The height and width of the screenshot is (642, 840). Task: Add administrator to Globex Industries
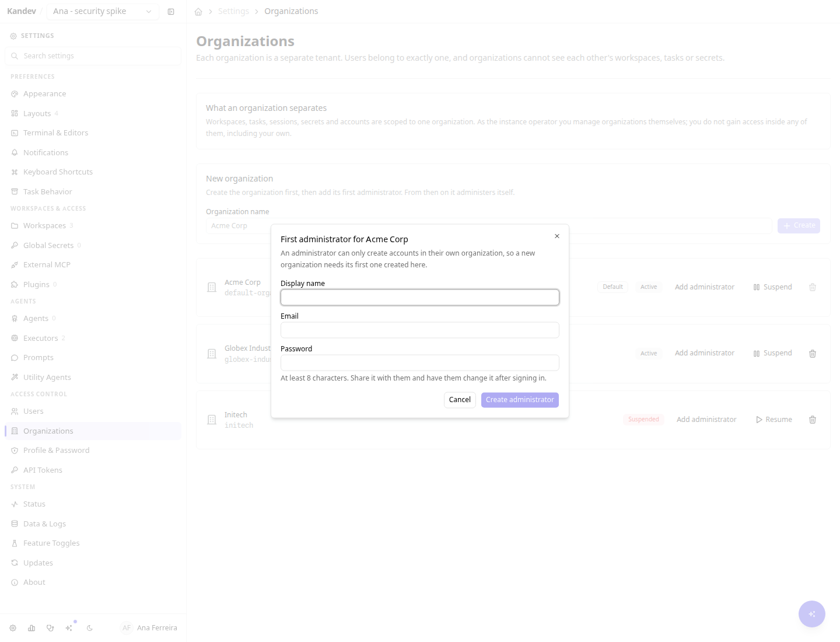(705, 353)
